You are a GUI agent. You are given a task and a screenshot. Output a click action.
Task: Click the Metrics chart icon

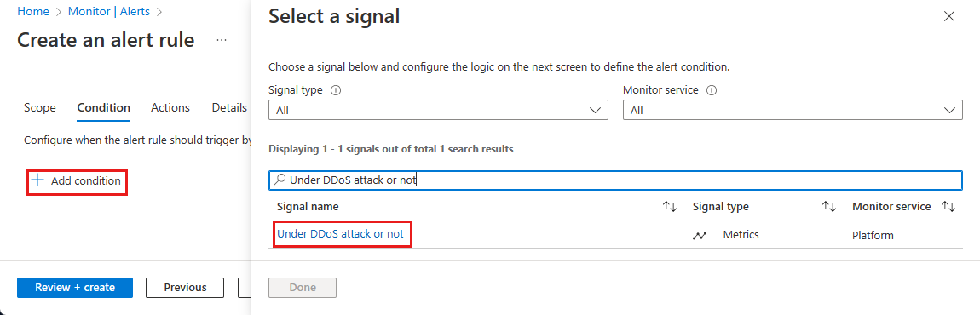700,236
